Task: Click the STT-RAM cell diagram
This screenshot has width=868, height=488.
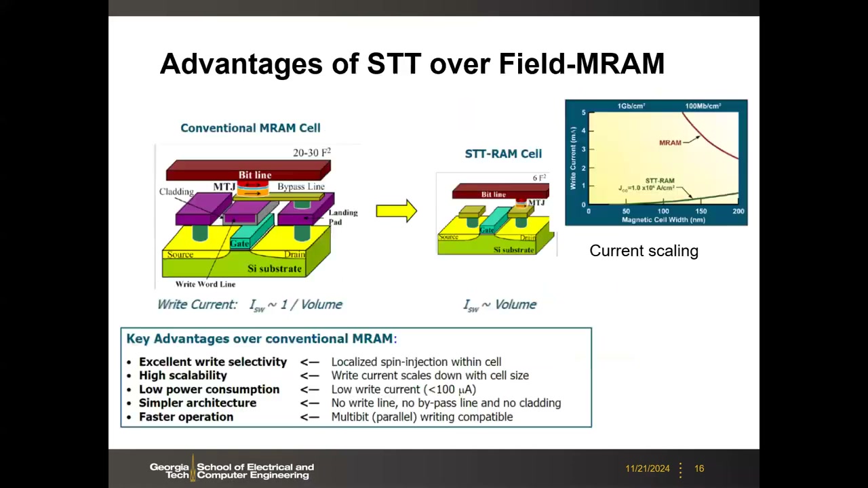Action: [x=496, y=214]
